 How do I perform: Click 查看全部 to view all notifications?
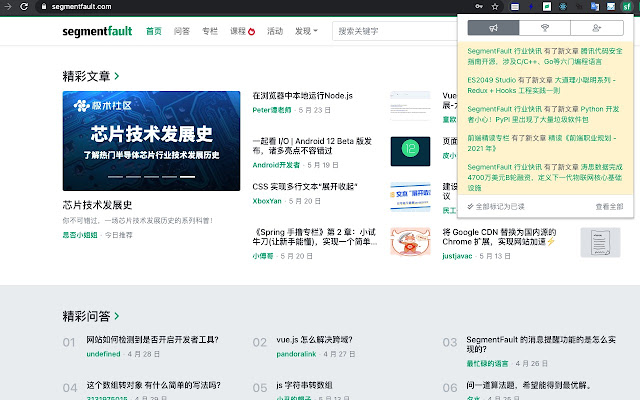coord(608,206)
